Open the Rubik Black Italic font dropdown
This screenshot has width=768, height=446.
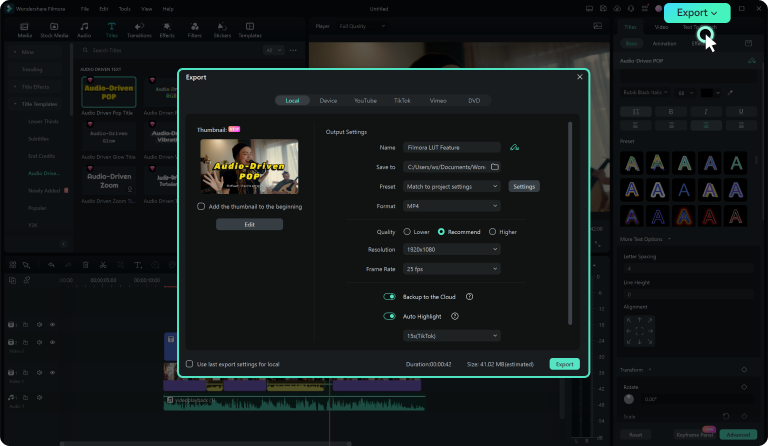(x=645, y=93)
